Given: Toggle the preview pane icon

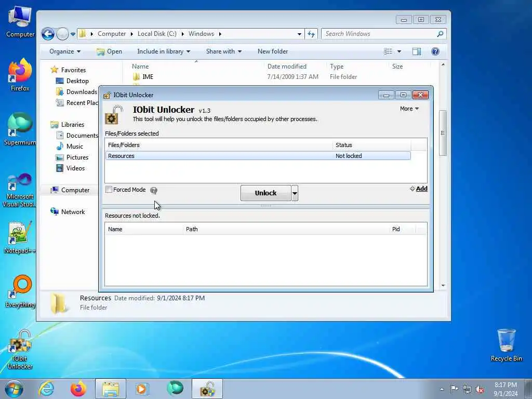Looking at the screenshot, I should coord(416,51).
